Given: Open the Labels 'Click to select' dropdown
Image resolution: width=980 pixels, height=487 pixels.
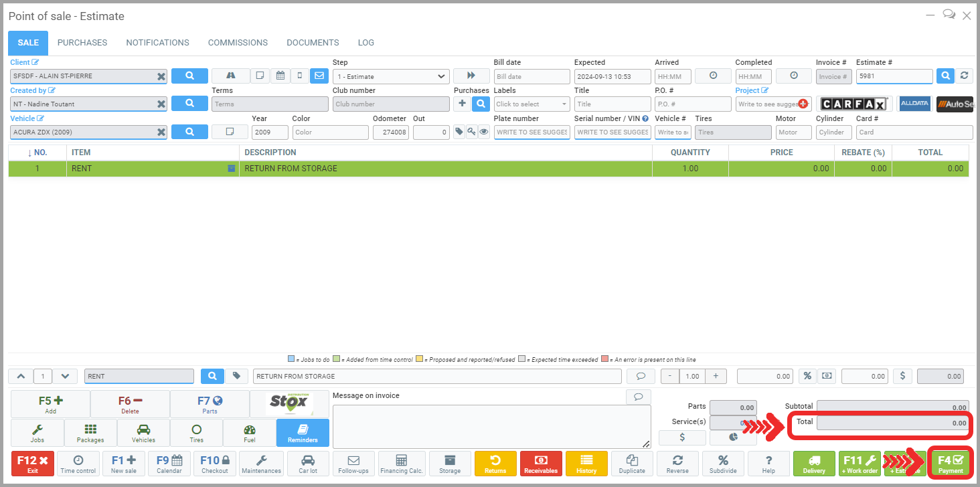Looking at the screenshot, I should pyautogui.click(x=532, y=104).
